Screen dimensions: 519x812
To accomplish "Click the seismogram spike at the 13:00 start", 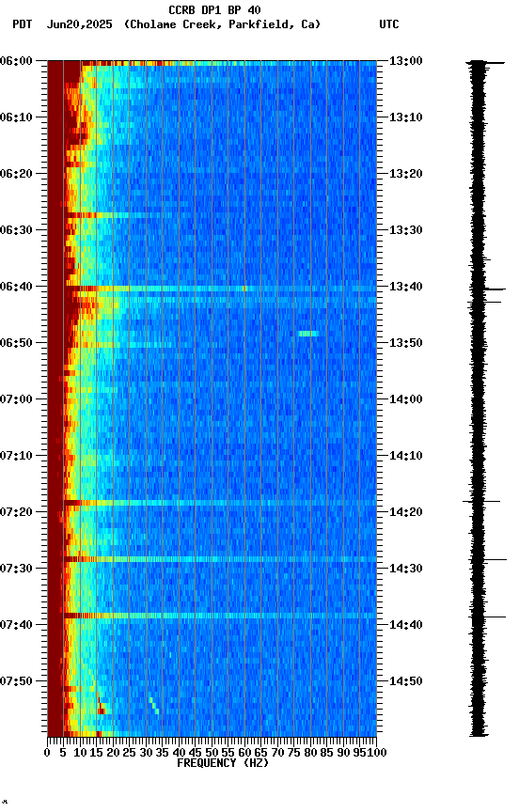I will click(485, 63).
